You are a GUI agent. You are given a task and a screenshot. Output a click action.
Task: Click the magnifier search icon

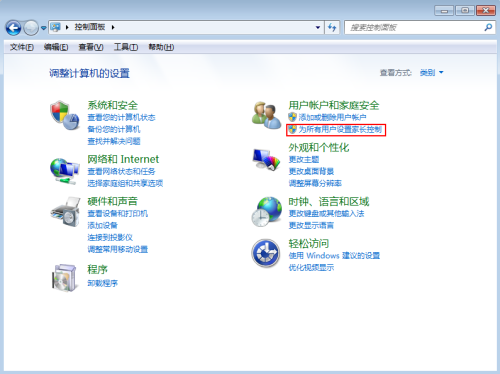(488, 27)
